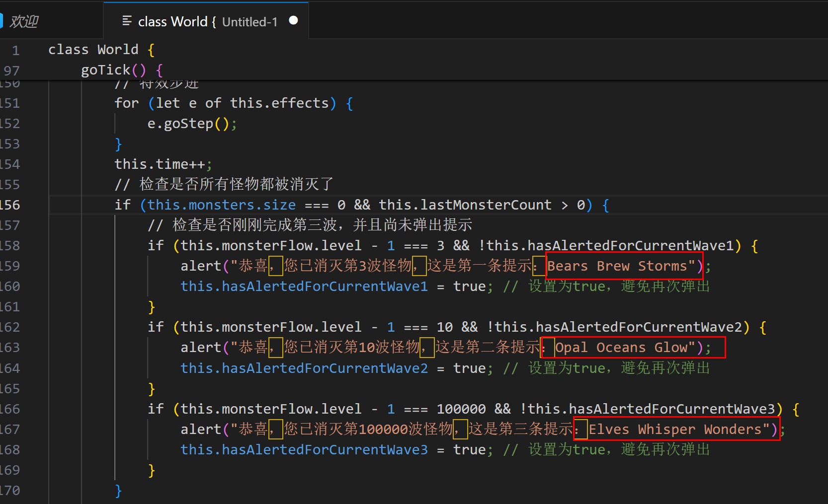Click this.monsters.size in the if condition
The height and width of the screenshot is (504, 828).
point(221,205)
